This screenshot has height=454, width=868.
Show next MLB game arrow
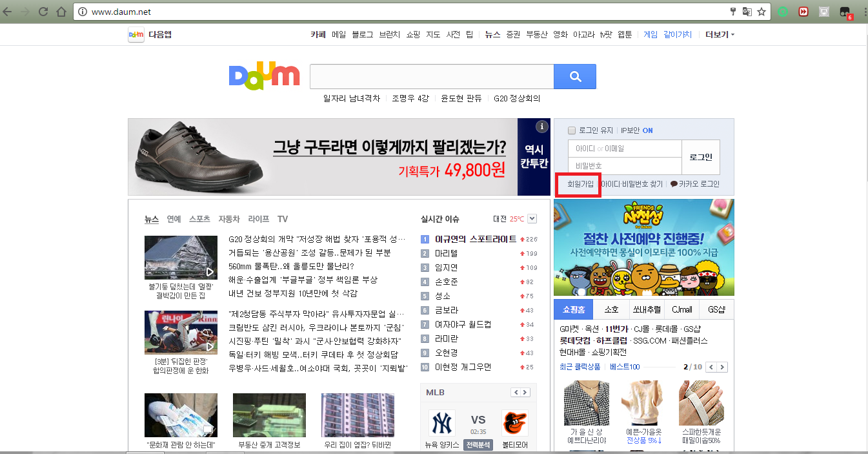coord(525,393)
